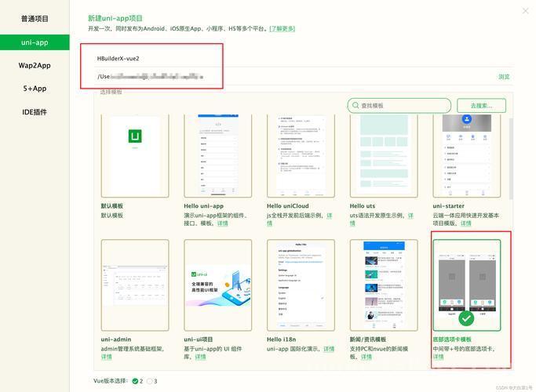Choose the 新闻/资讯模板 template thumbnail
Viewport: 536px width, 392px height.
[x=384, y=285]
